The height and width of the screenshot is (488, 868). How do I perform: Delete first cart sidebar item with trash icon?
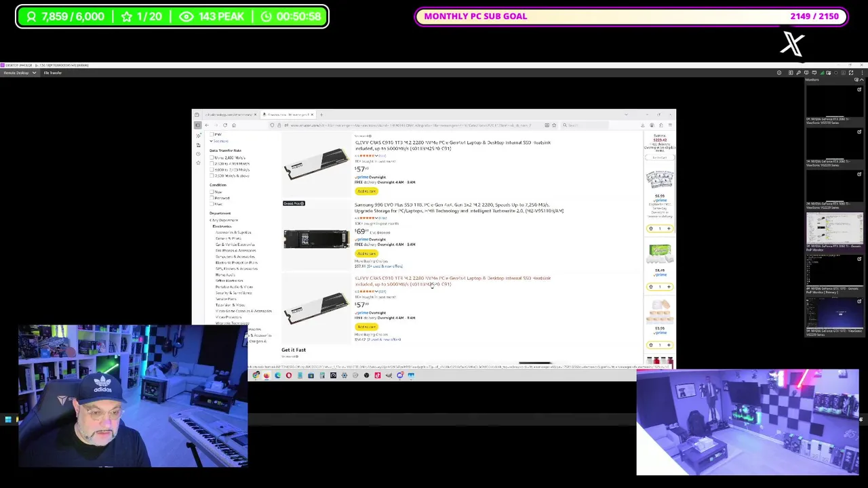click(651, 228)
